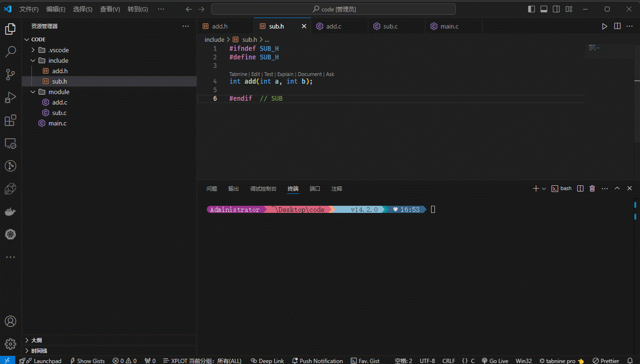Open the Search view in activity bar
Image resolution: width=640 pixels, height=364 pixels.
(10, 52)
